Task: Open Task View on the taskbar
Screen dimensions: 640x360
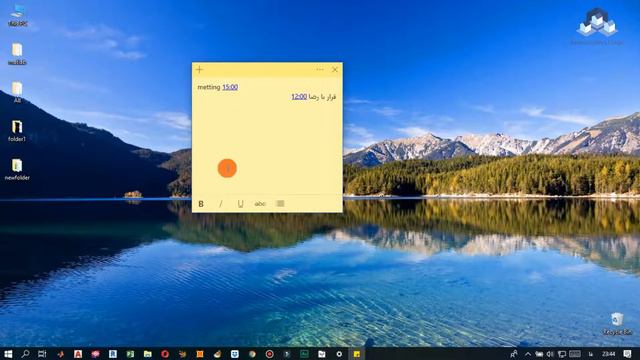Action: click(x=42, y=354)
